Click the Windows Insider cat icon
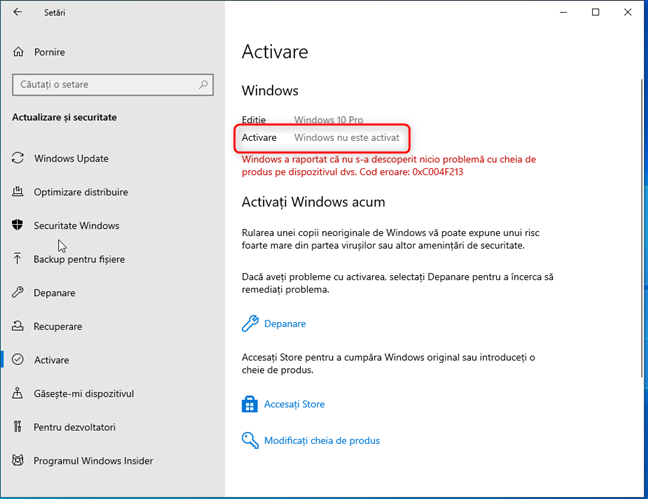Viewport: 648px width, 499px height. click(17, 460)
